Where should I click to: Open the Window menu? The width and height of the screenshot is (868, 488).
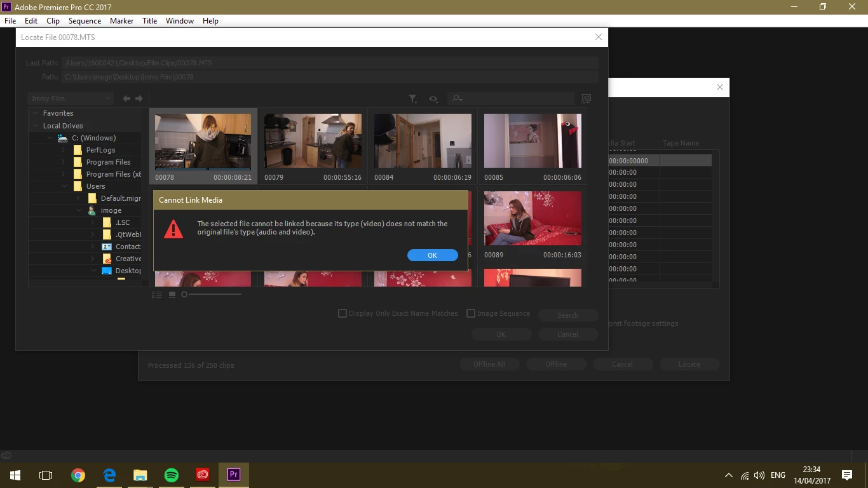[180, 21]
